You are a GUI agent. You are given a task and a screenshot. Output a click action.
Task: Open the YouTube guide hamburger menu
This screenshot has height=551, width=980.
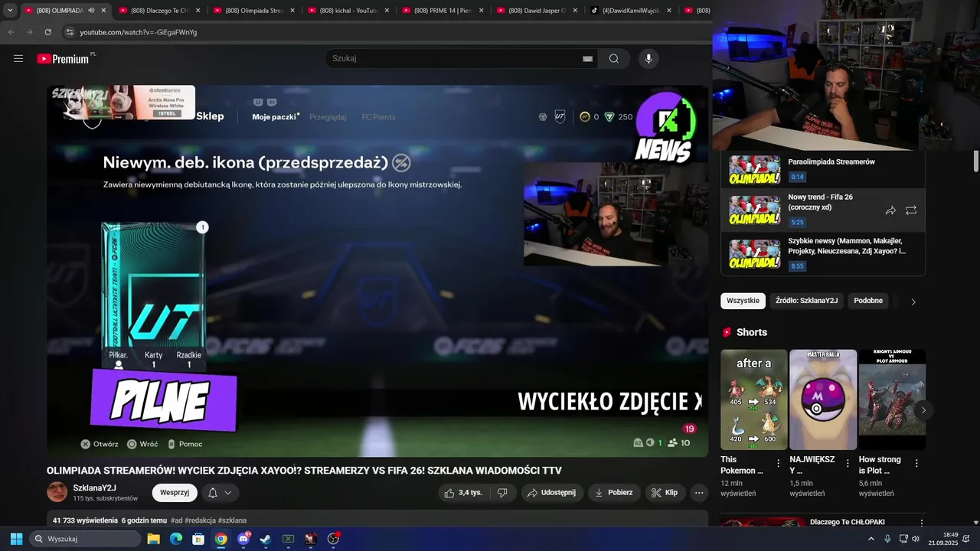18,58
